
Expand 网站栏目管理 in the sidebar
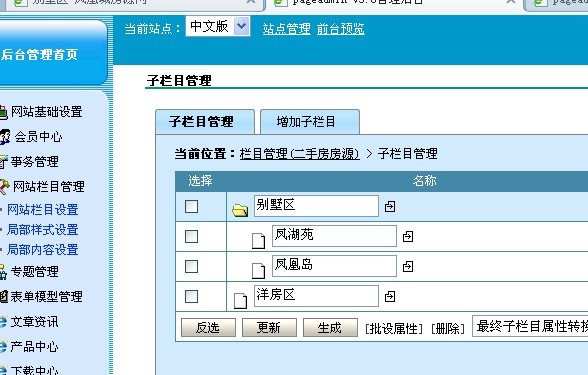(x=49, y=186)
